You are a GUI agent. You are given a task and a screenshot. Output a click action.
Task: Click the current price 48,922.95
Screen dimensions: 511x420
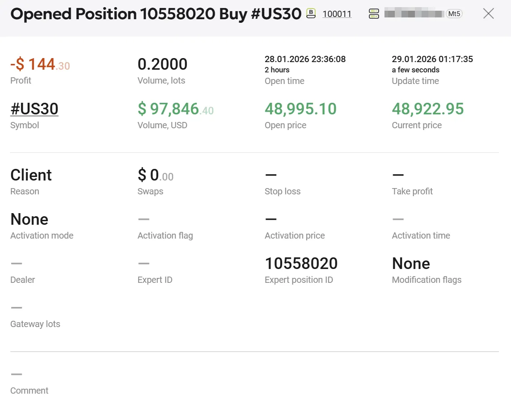(x=427, y=109)
